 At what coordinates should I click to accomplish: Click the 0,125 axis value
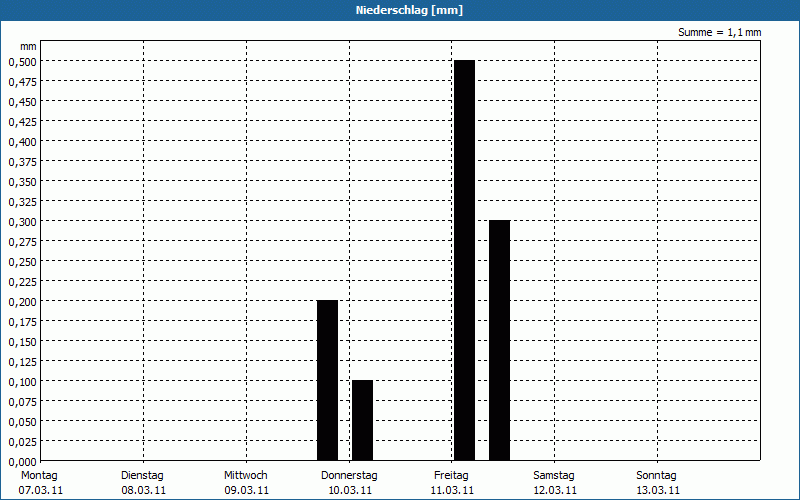coord(23,362)
